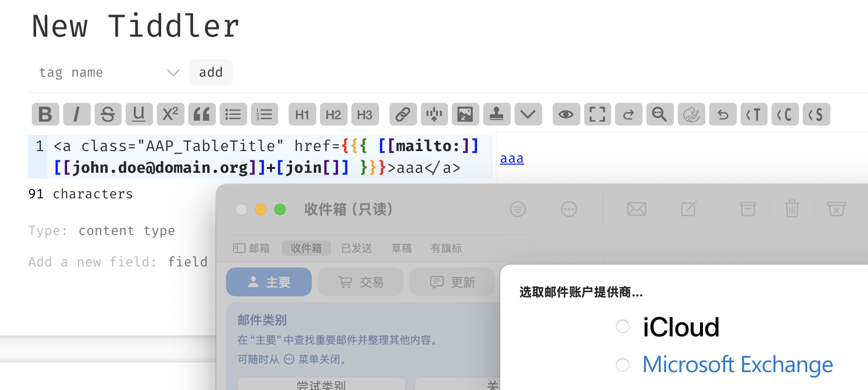
Task: Open the more toolbar options chevron
Action: (528, 114)
